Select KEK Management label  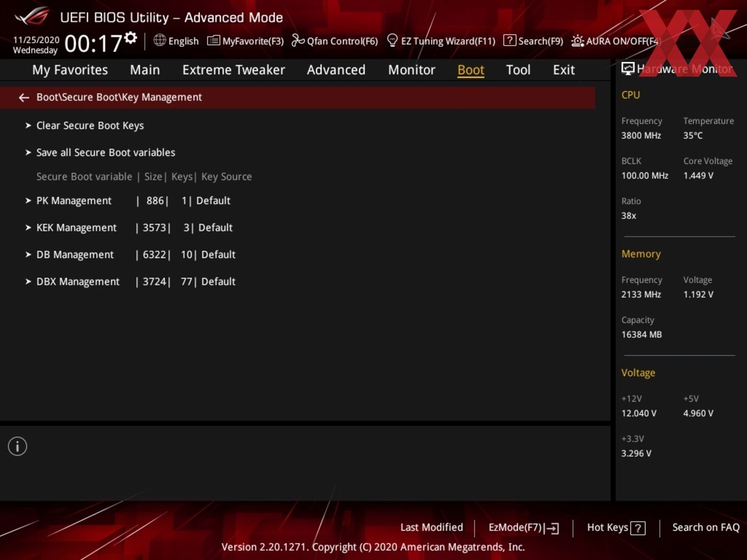(76, 227)
